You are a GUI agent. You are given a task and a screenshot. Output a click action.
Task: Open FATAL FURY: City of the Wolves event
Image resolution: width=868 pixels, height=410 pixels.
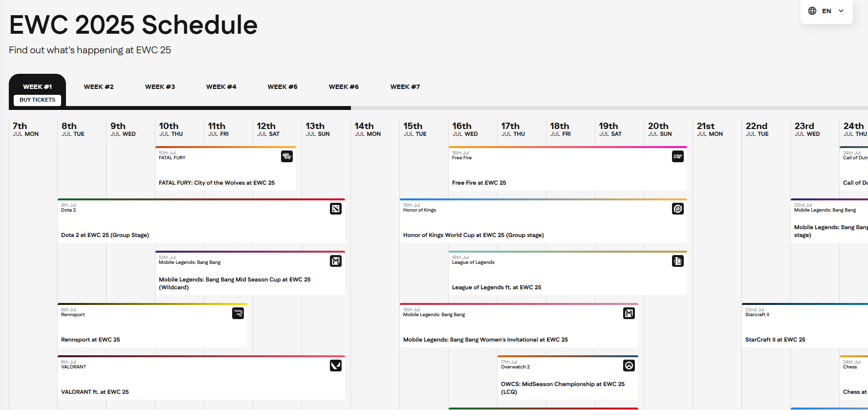pyautogui.click(x=226, y=169)
